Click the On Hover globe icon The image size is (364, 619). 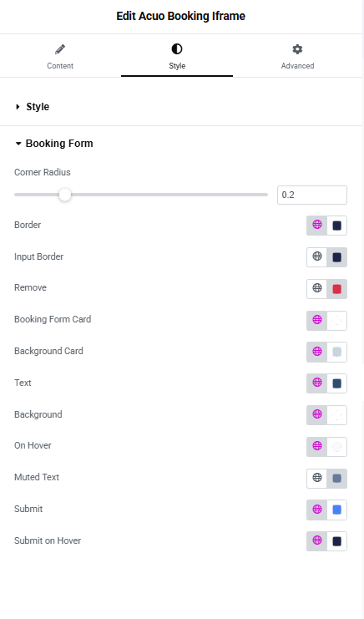point(317,446)
